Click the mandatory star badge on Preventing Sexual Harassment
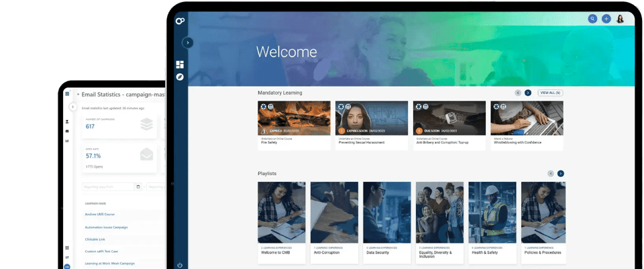Screen dimensions: 644x269 click(341, 107)
